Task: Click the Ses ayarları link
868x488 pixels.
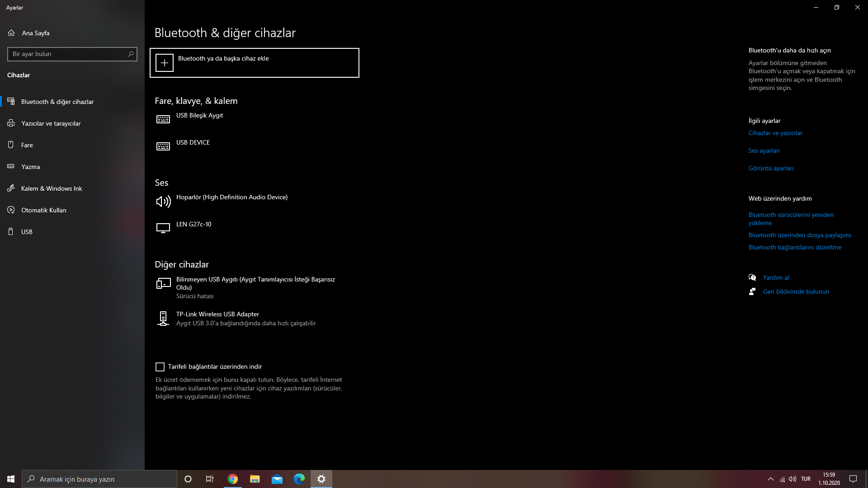Action: [x=764, y=151]
